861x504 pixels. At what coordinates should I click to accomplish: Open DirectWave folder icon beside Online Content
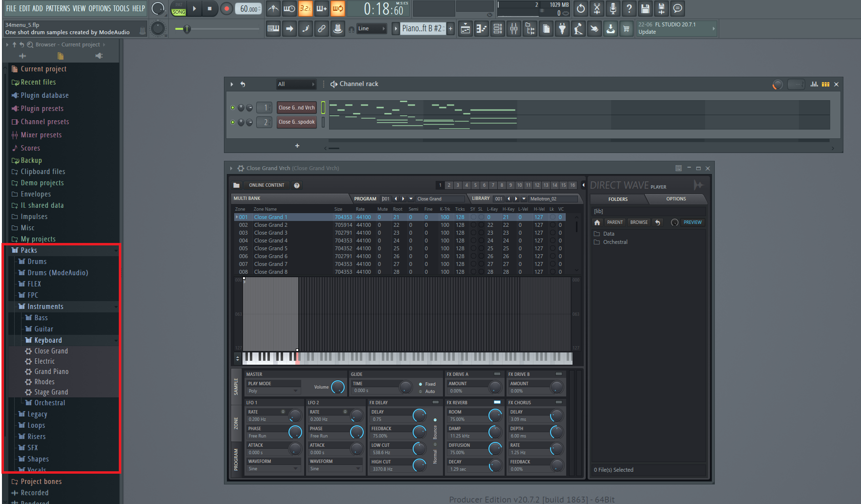tap(237, 185)
